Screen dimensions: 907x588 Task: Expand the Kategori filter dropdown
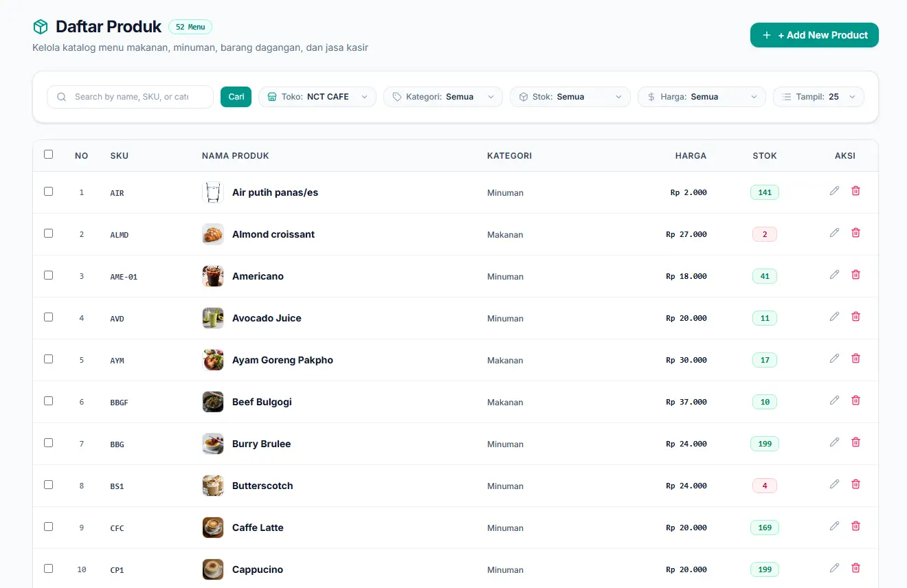(443, 97)
